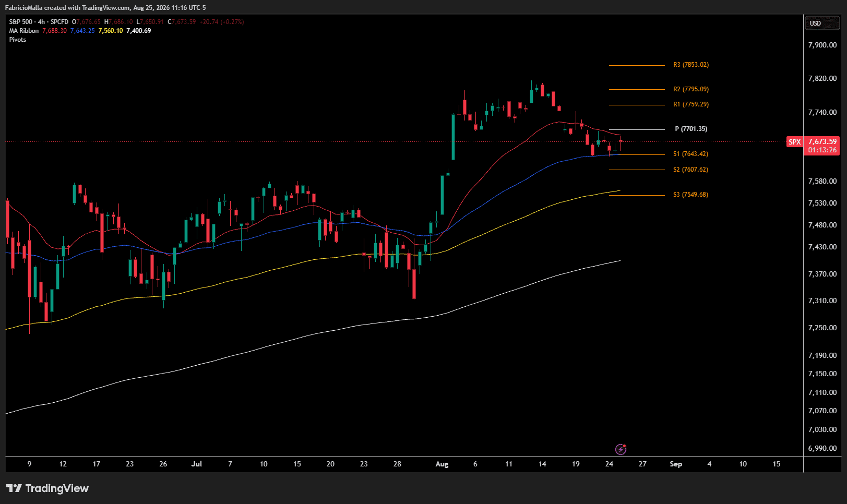847x504 pixels.
Task: Click the 7,480.00 price axis label
Action: [822, 225]
